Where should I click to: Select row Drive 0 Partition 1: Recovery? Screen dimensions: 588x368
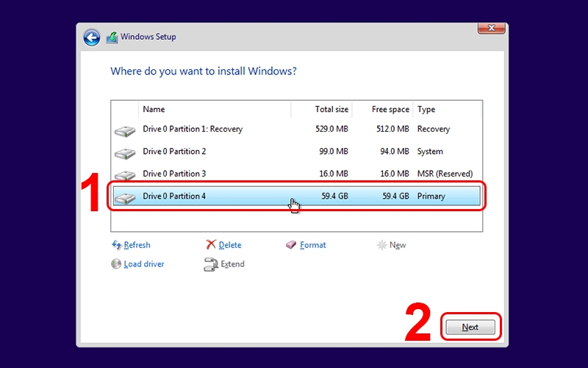[297, 130]
